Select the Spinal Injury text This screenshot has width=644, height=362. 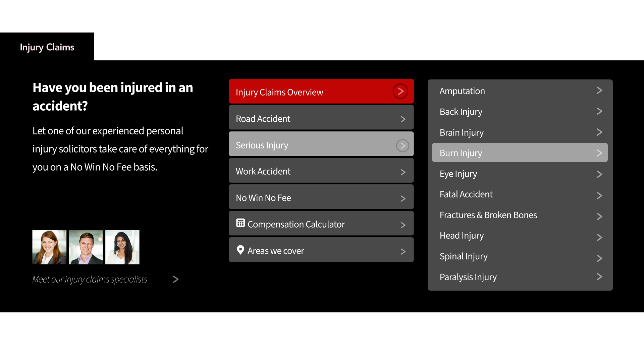click(464, 256)
